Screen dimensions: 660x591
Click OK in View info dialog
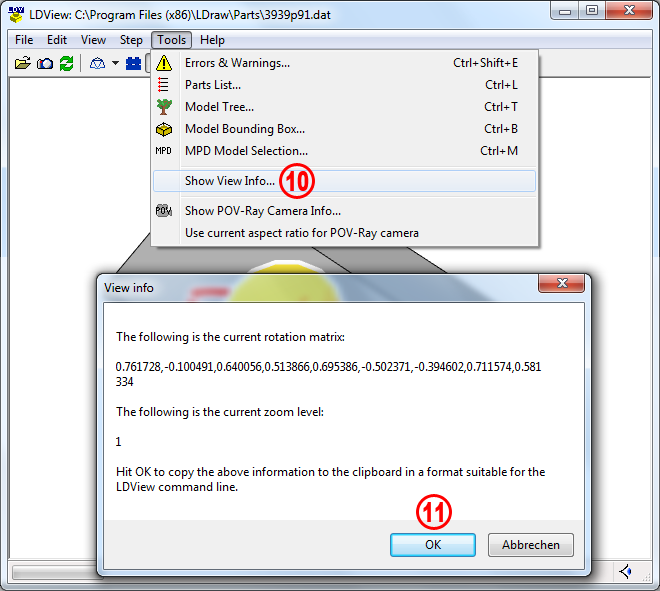[433, 545]
